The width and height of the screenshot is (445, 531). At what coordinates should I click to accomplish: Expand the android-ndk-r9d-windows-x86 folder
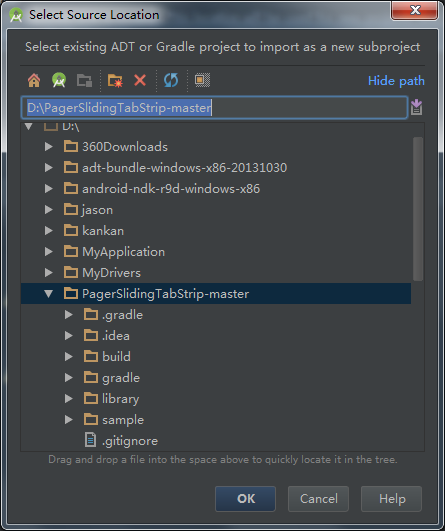(49, 189)
